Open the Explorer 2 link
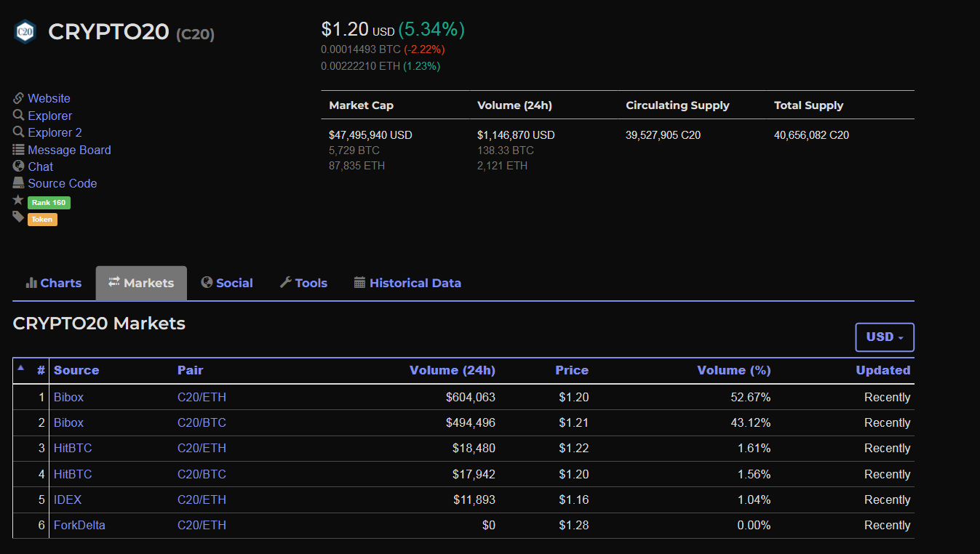980x554 pixels. (x=55, y=132)
